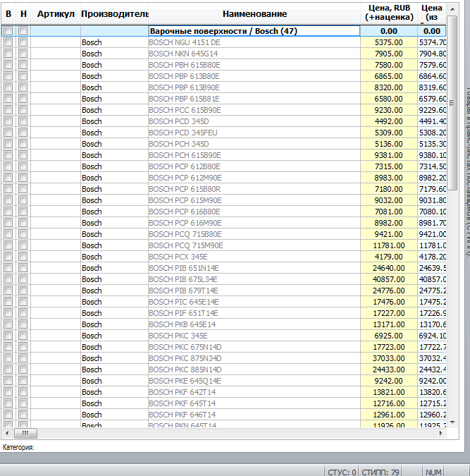Toggle the B checkbox in BOSCH PCX 345E row

tap(8, 257)
